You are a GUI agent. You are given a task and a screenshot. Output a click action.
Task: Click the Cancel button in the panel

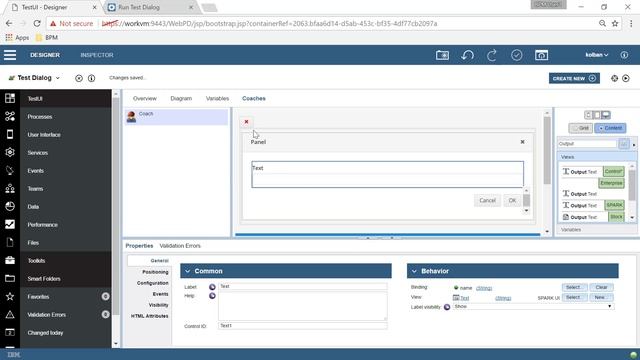click(487, 200)
